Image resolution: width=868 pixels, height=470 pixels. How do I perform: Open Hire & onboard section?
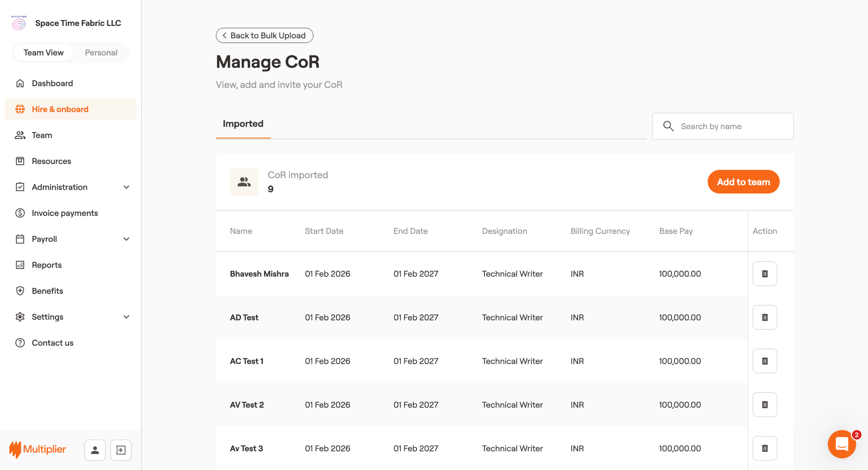coord(60,109)
